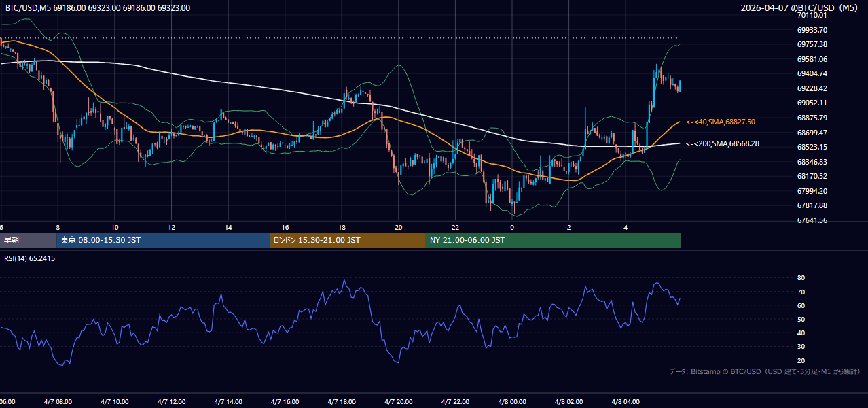Click hour tick 22 under price chart
Viewport: 868px width, 408px height.
pyautogui.click(x=456, y=227)
